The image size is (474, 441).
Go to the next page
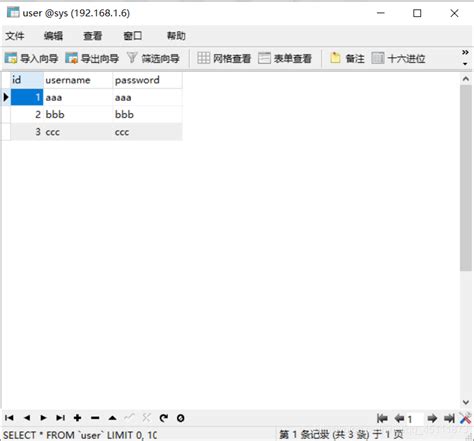(x=432, y=418)
